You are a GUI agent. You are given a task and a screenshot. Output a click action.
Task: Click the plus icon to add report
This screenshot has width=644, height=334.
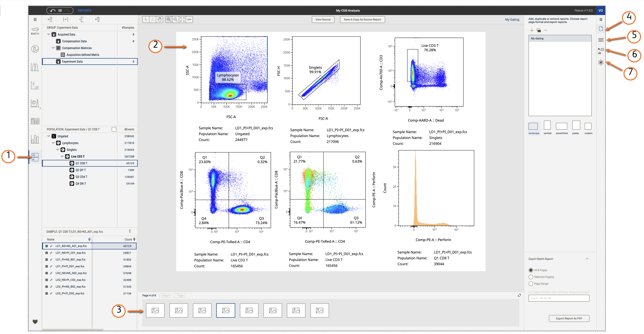point(532,30)
